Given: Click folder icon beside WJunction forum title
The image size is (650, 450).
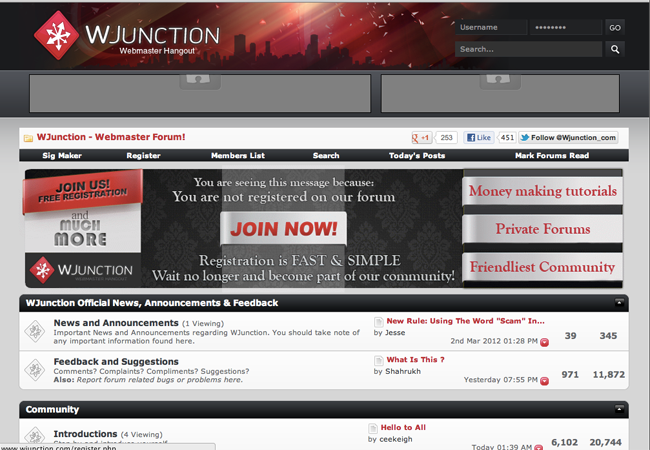Looking at the screenshot, I should coord(28,138).
